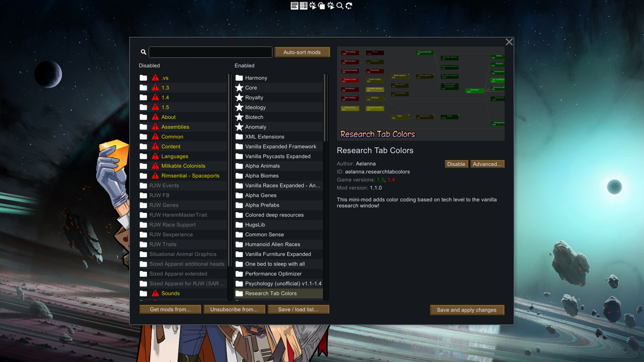Select Sized Apparel extended row
644x362 pixels.
point(183,274)
